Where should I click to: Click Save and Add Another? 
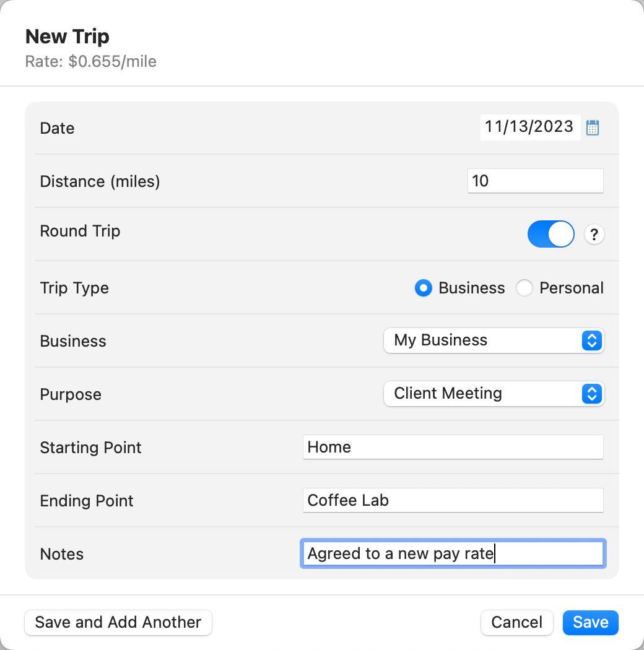coord(118,622)
